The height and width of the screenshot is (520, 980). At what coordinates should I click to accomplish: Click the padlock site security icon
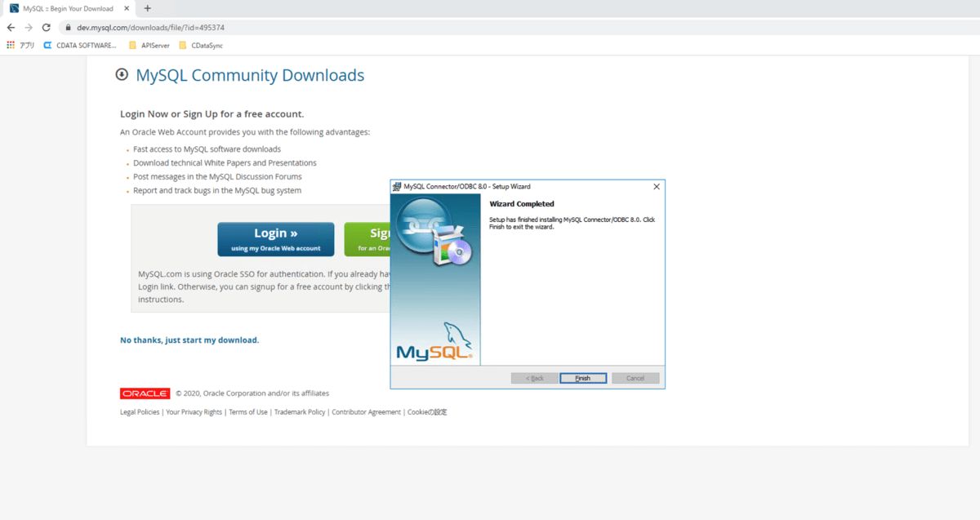click(x=69, y=27)
